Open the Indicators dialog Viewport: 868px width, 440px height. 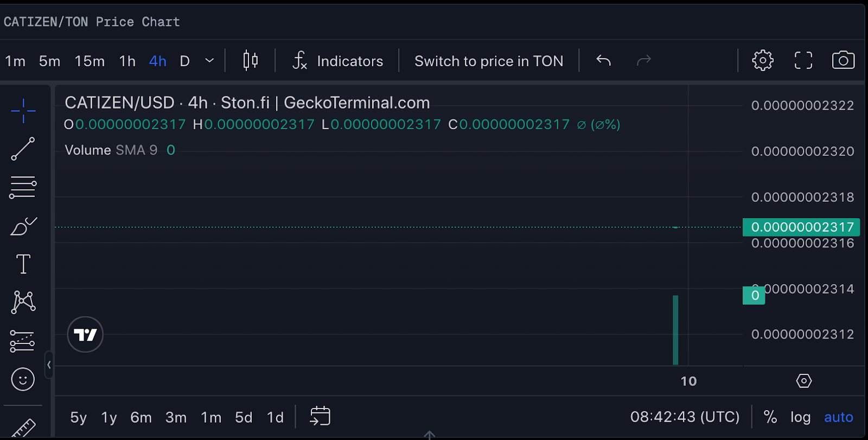click(x=338, y=61)
